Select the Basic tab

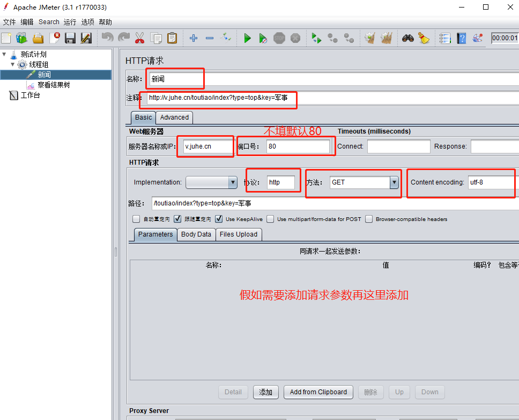click(x=143, y=117)
